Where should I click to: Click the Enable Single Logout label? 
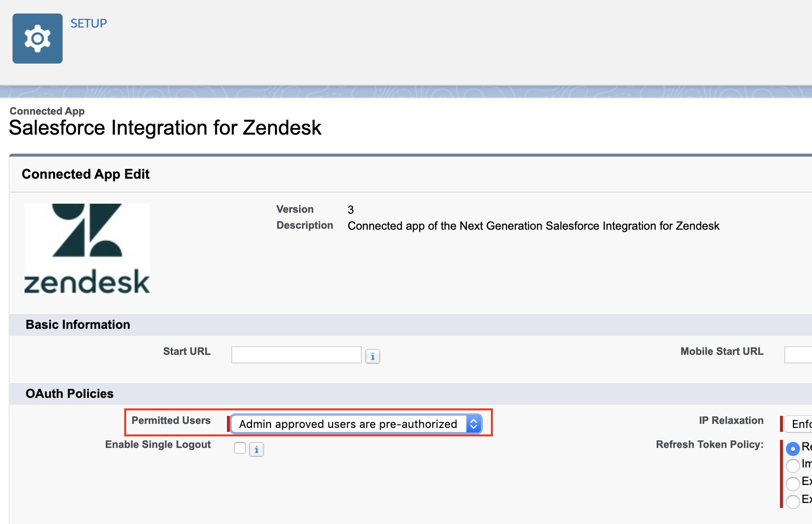[158, 444]
